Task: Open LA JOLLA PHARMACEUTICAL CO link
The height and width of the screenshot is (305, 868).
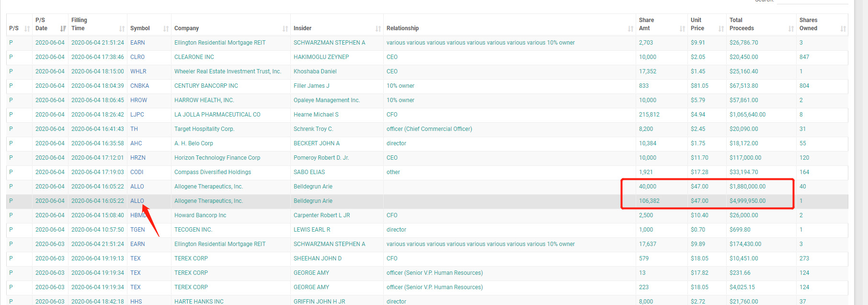Action: tap(217, 115)
